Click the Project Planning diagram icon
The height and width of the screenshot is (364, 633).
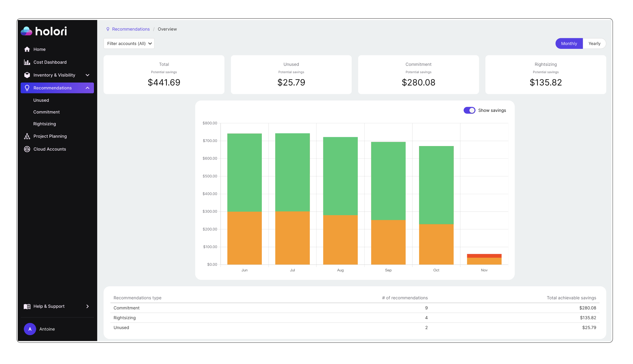(27, 136)
